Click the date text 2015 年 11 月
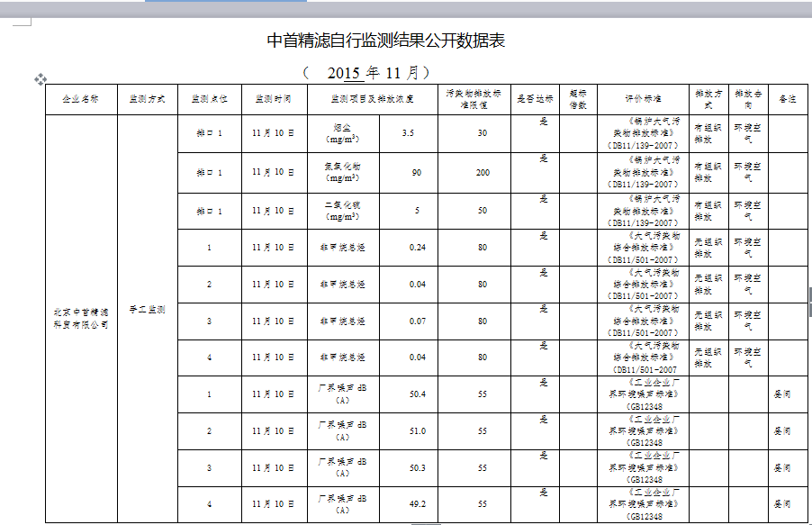Image resolution: width=812 pixels, height=525 pixels. click(373, 73)
